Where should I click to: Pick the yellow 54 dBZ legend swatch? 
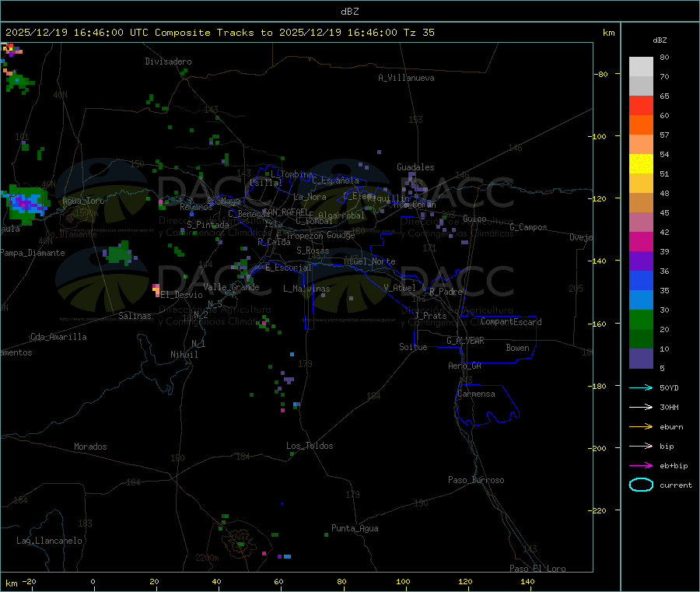pos(641,164)
